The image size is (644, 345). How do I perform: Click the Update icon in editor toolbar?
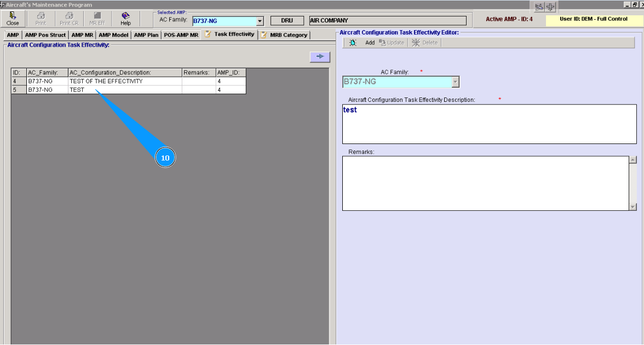coord(383,43)
